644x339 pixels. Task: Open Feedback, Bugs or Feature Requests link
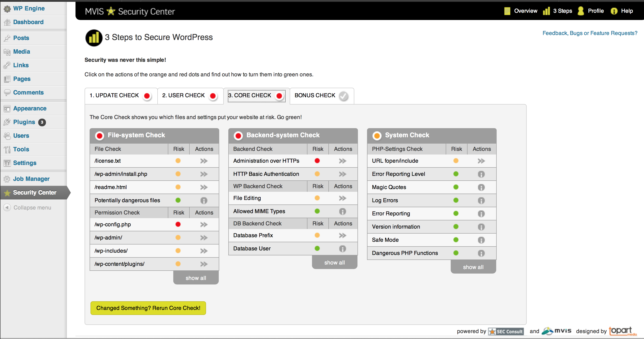point(590,33)
